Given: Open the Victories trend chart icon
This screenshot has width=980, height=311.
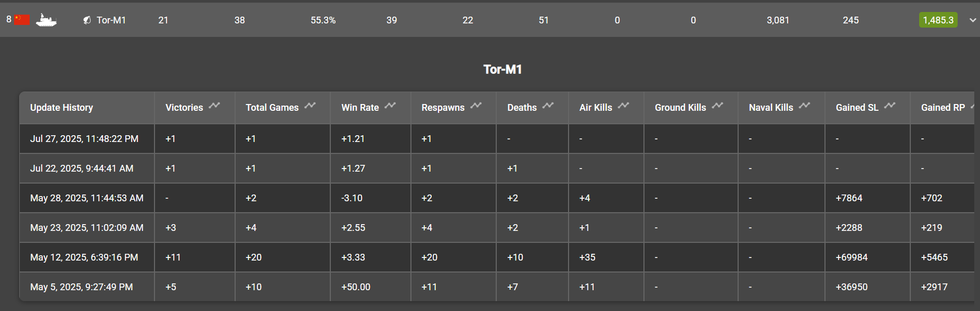Looking at the screenshot, I should click(x=214, y=106).
